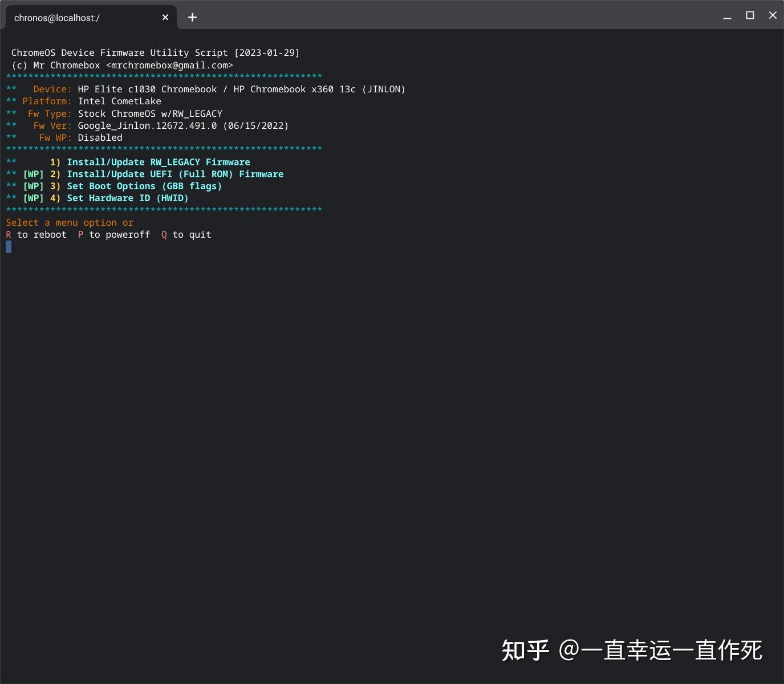Viewport: 784px width, 684px height.
Task: Click the red R reboot key letter
Action: 9,235
